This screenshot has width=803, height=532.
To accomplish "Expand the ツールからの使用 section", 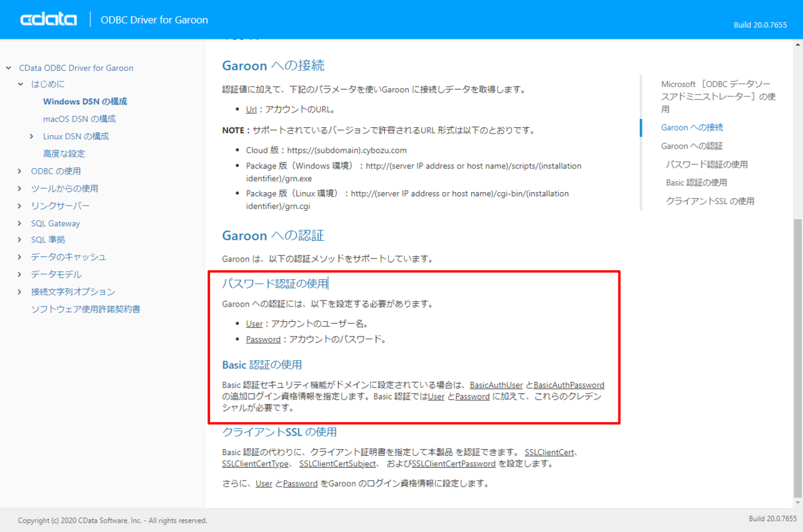I will (21, 189).
